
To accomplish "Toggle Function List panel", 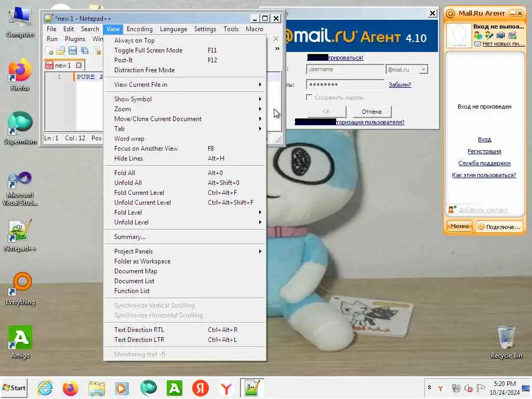I will [x=184, y=291].
